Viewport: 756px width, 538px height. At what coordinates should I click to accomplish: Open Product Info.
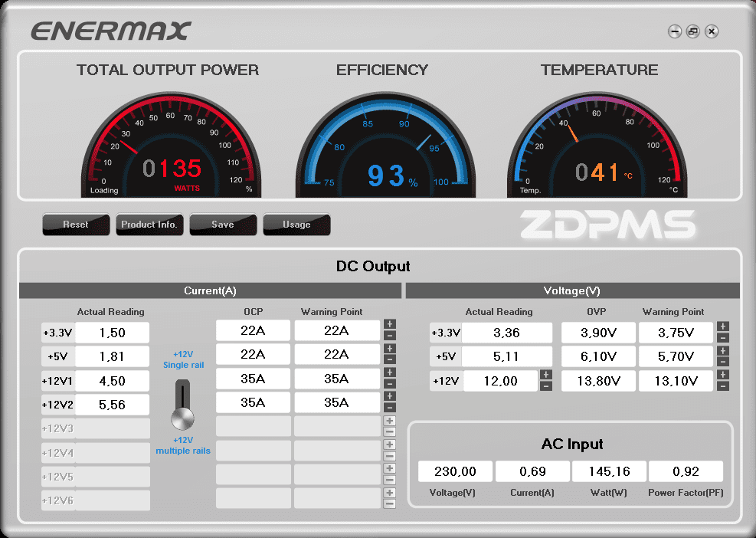point(149,225)
